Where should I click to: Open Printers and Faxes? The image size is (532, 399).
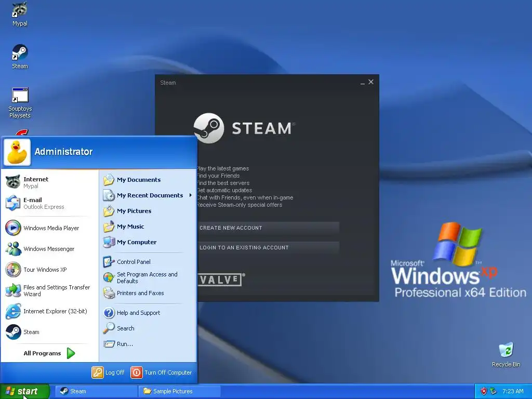pos(148,293)
